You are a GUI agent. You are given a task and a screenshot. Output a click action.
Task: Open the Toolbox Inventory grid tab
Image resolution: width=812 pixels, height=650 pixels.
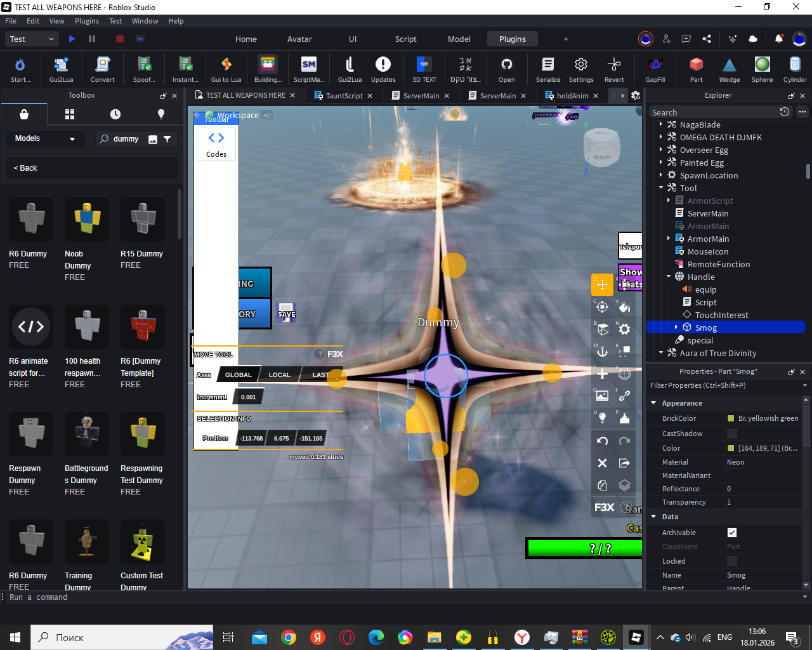coord(70,114)
